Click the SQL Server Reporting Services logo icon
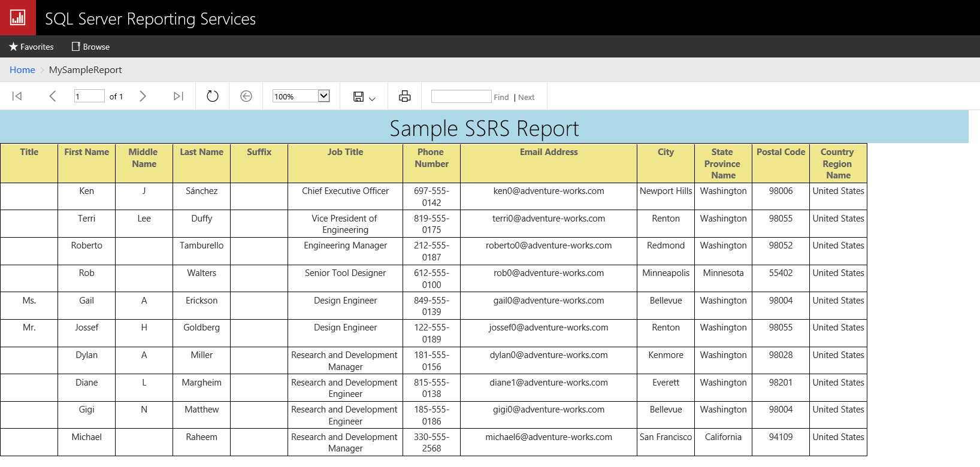Image resolution: width=980 pixels, height=467 pixels. [x=18, y=17]
